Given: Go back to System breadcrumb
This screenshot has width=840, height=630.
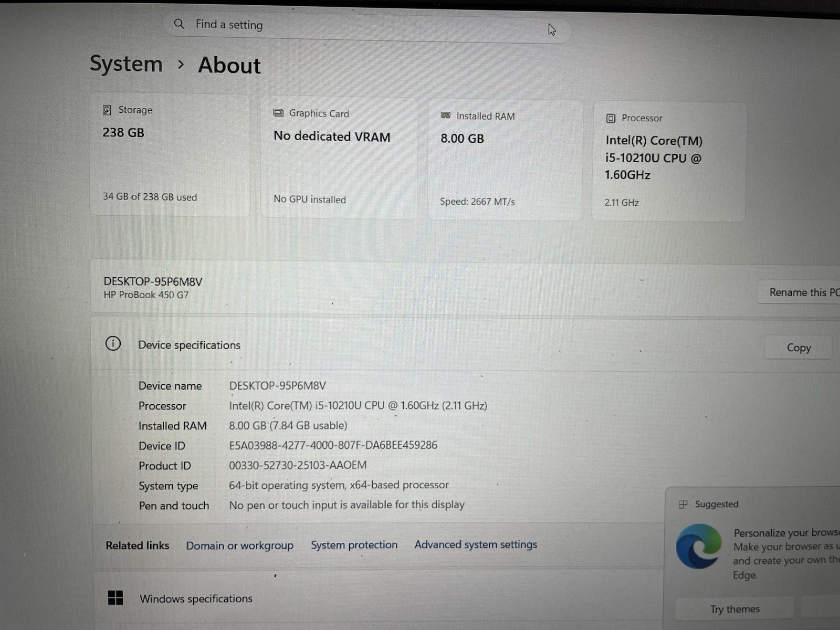Looking at the screenshot, I should click(x=126, y=64).
